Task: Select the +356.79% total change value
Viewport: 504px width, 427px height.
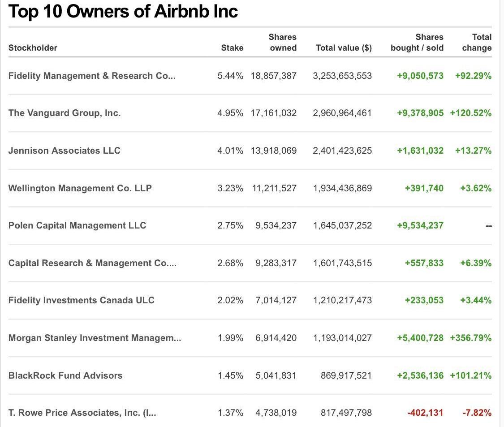Action: click(470, 338)
